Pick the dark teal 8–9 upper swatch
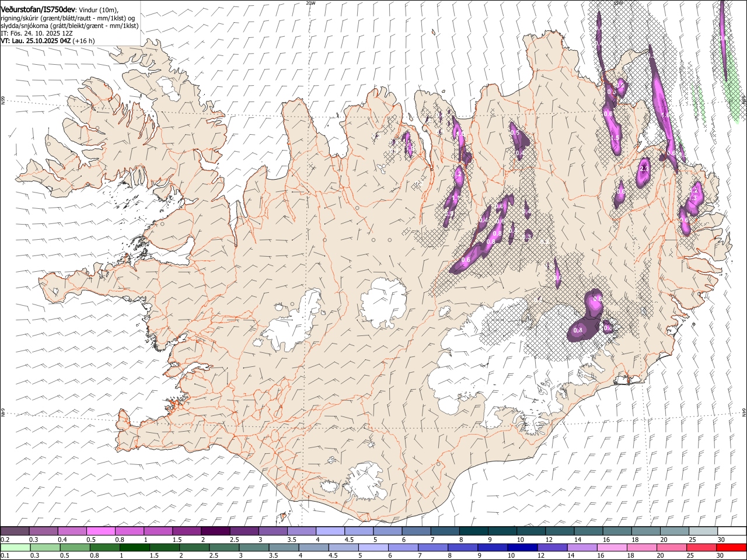Viewport: 747px width, 560px height. (473, 531)
